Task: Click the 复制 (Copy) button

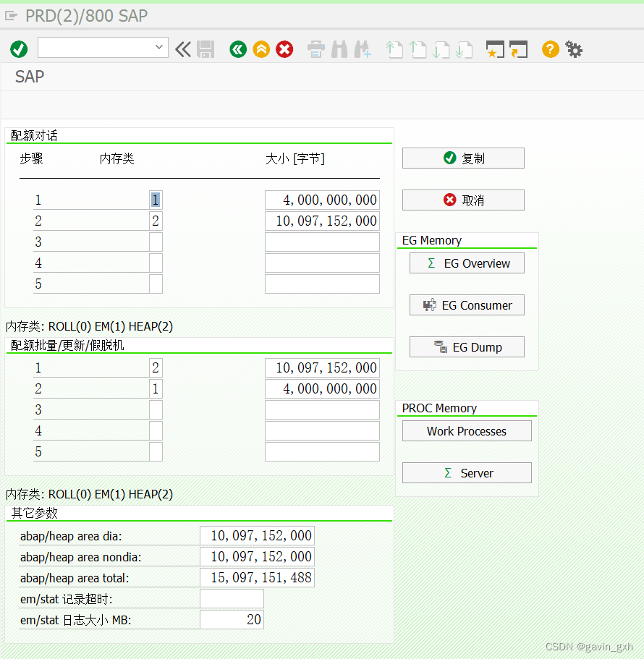Action: (x=463, y=158)
